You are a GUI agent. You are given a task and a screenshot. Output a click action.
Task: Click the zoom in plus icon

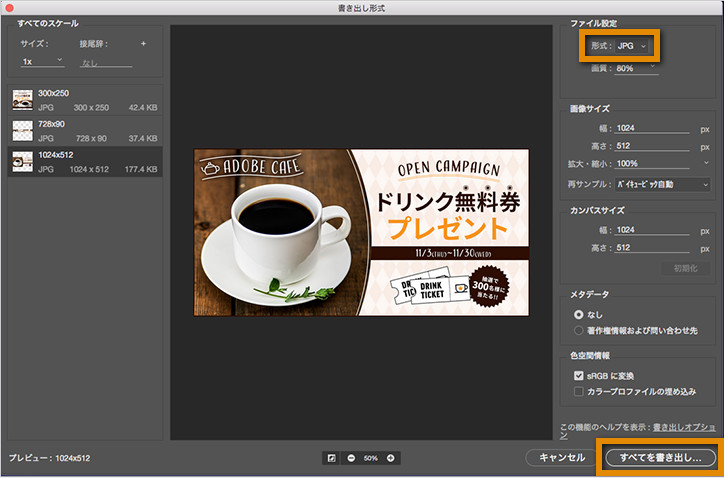click(391, 458)
